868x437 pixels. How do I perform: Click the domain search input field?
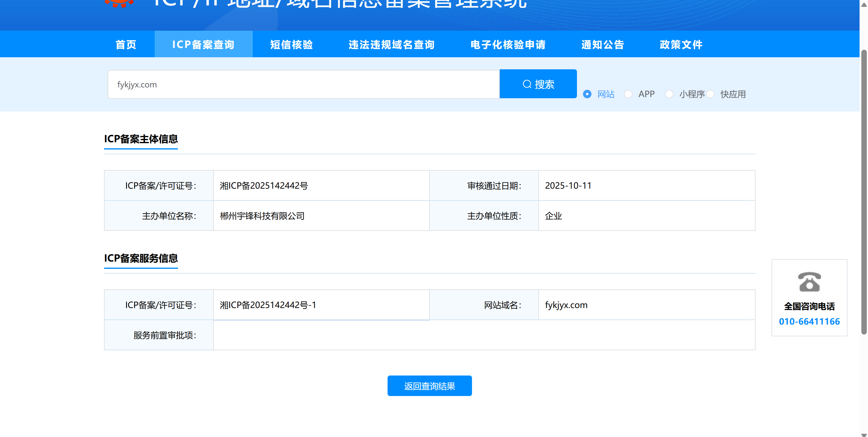click(x=303, y=84)
